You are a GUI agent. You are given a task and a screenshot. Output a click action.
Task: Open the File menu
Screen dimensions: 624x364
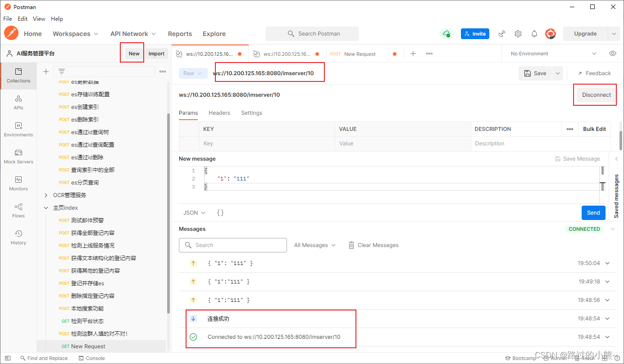pyautogui.click(x=7, y=18)
